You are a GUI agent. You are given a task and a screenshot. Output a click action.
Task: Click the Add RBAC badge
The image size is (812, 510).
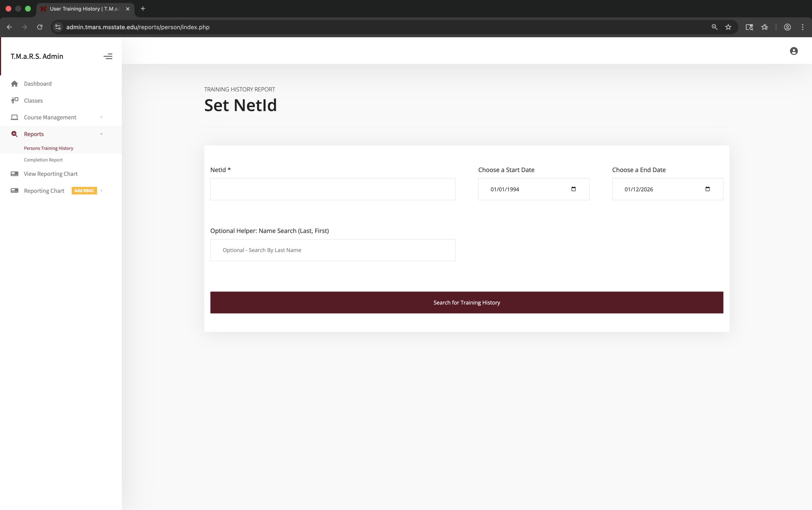pos(84,191)
